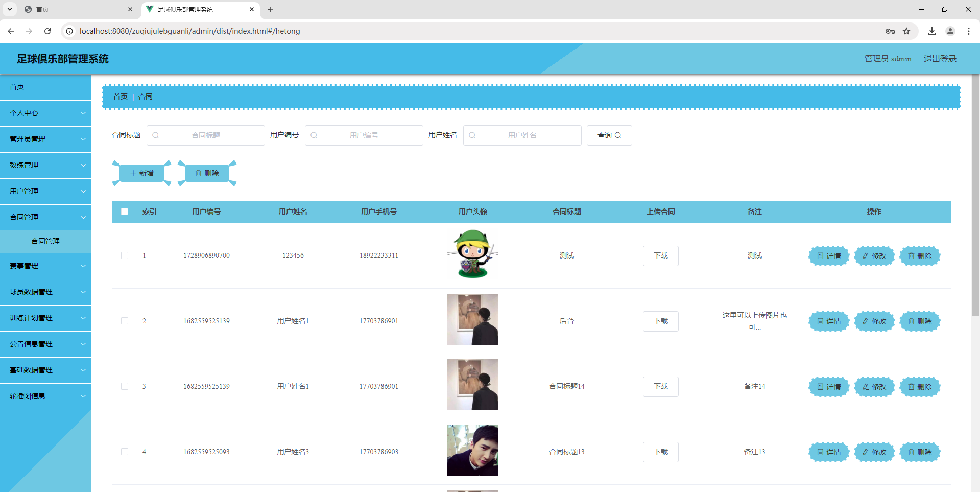980x492 pixels.
Task: Expand the 基础数据管理 sidebar menu
Action: coord(45,370)
